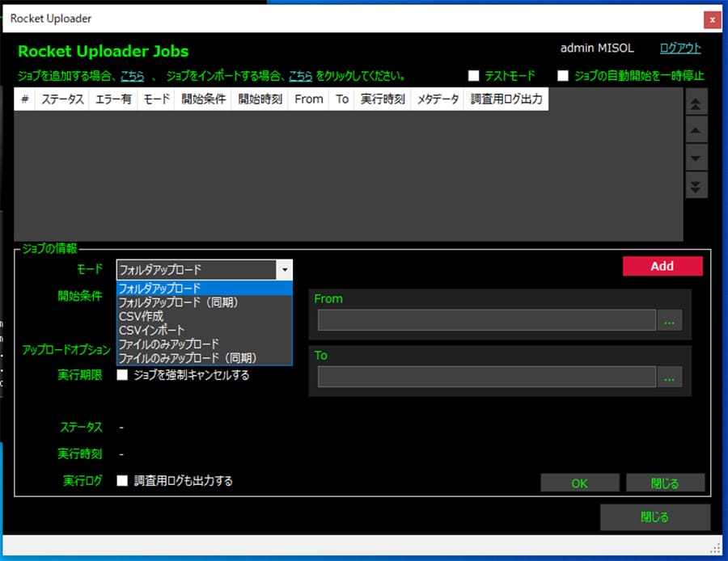This screenshot has height=561, width=728.
Task: Click 閉じる button next to OK
Action: pyautogui.click(x=665, y=483)
